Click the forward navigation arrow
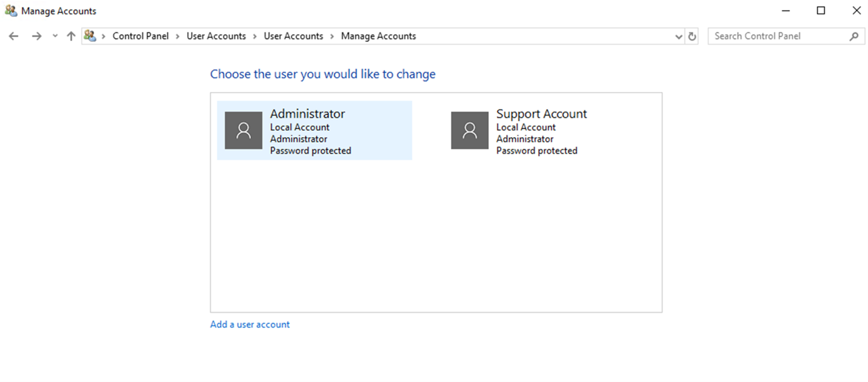 coord(36,36)
